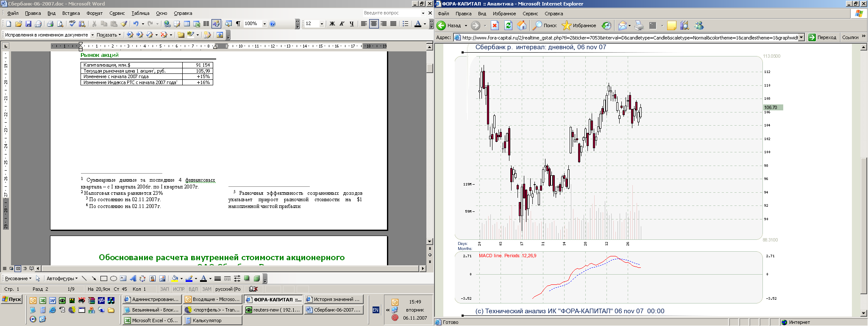Toggle center paragraph alignment

(x=373, y=24)
